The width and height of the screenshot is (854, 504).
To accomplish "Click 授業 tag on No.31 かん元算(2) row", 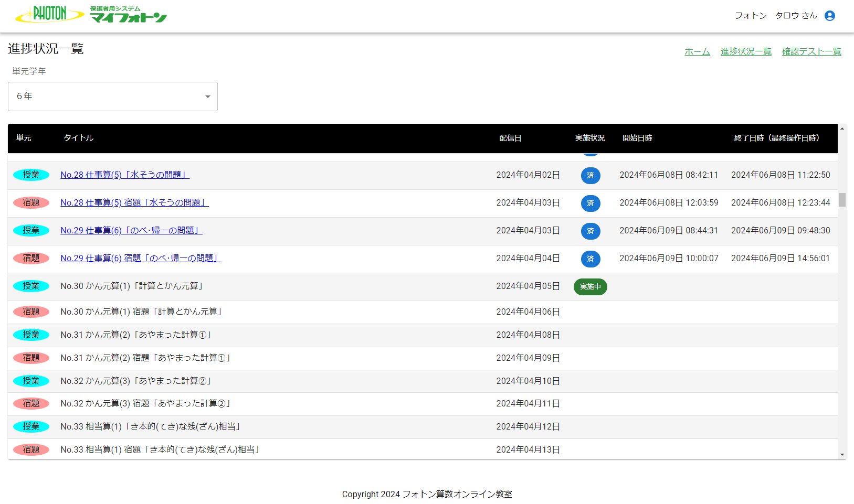I will pos(31,335).
